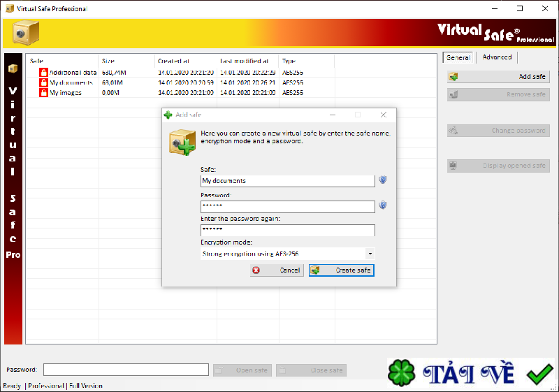Viewport: 559px width, 392px height.
Task: Click the Size column header
Action: point(126,61)
